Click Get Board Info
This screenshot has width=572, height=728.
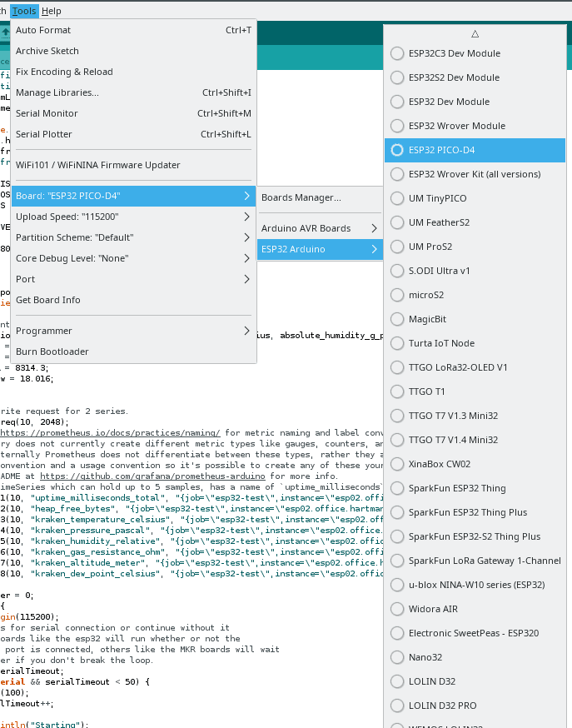133,300
